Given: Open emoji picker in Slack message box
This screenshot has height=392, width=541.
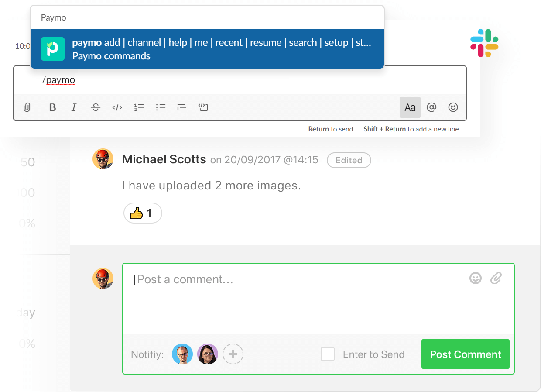Looking at the screenshot, I should pyautogui.click(x=453, y=107).
